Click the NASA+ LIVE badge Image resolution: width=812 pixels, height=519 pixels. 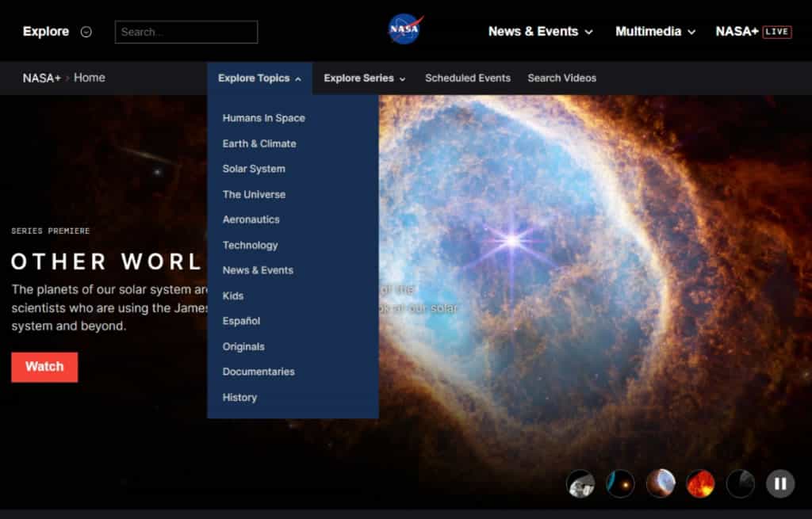pos(777,32)
